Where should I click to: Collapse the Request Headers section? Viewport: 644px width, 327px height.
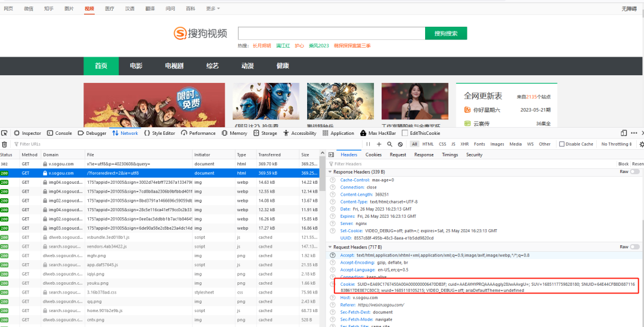click(x=330, y=247)
